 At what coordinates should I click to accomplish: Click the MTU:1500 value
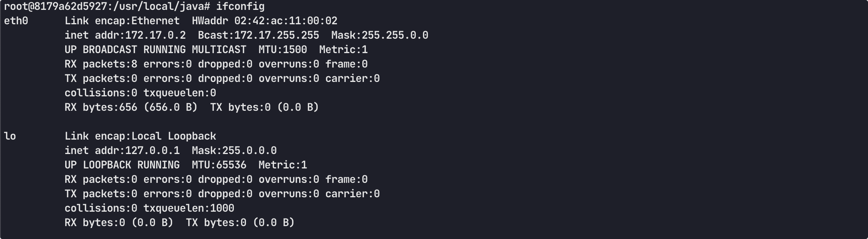[283, 50]
